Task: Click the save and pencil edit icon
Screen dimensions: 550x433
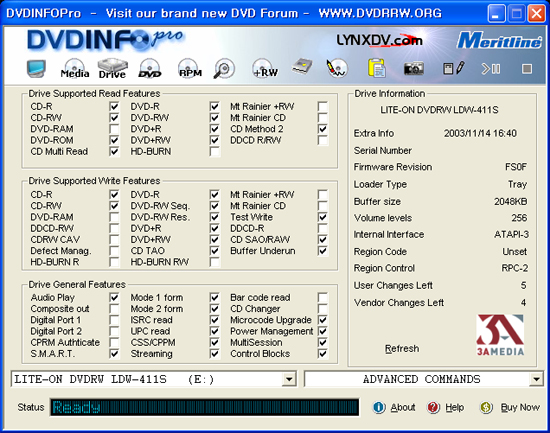Action: tap(454, 68)
